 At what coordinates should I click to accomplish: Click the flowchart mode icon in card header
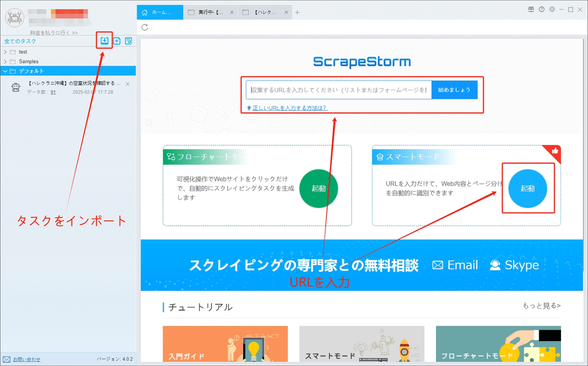click(171, 157)
